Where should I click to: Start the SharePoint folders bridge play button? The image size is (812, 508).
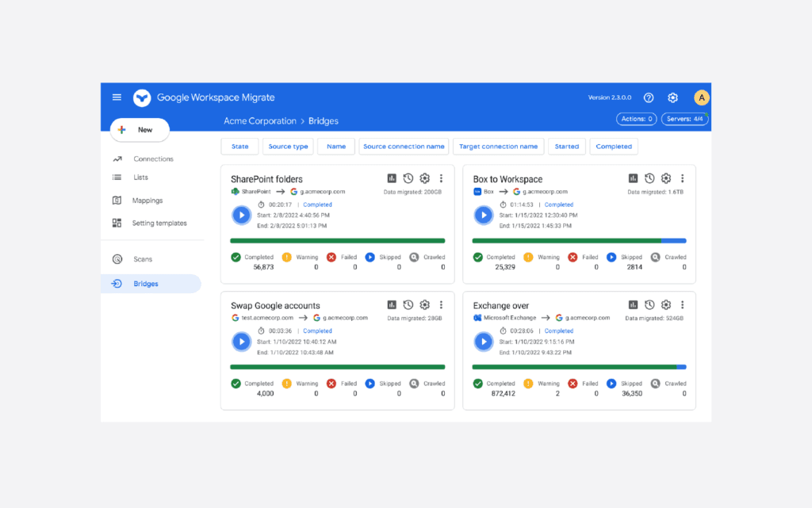click(x=241, y=216)
